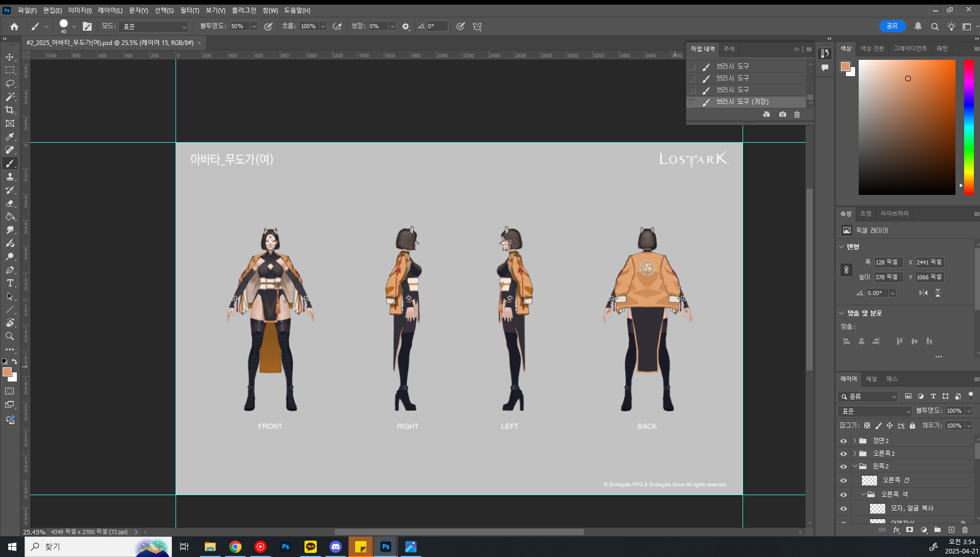The image size is (980, 557).
Task: Select the Pen tool
Action: coord(10,270)
